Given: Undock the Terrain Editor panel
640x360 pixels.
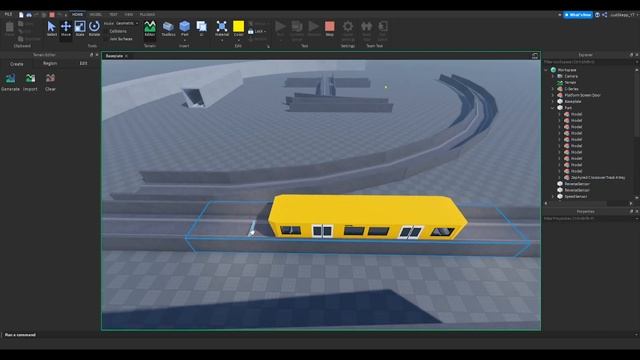Looking at the screenshot, I should point(91,55).
